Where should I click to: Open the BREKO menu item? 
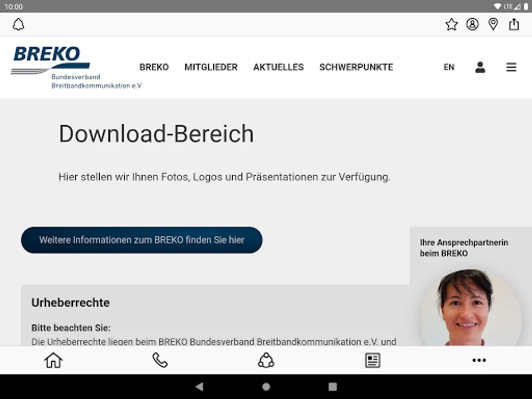pyautogui.click(x=154, y=67)
